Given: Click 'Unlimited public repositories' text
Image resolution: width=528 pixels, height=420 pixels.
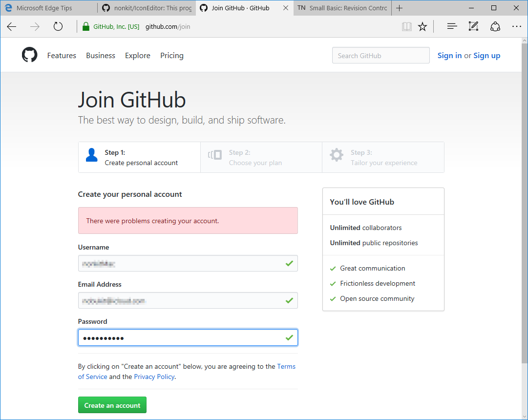Looking at the screenshot, I should click(374, 243).
